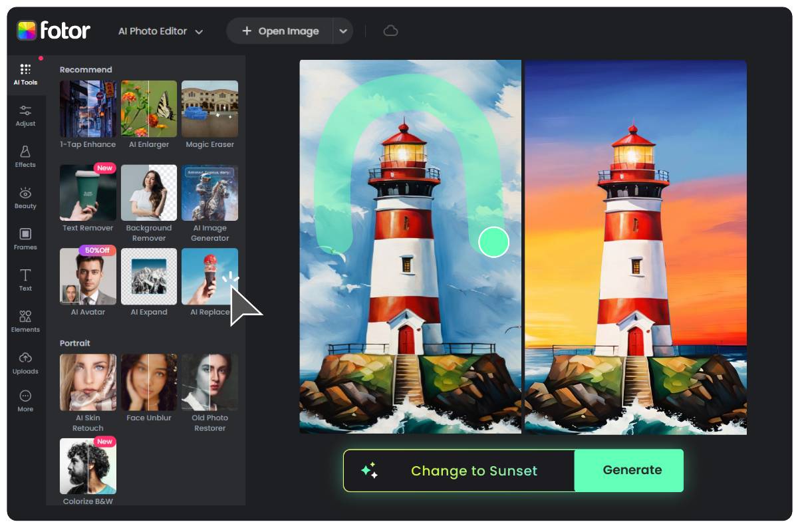Open the Beauty retouching panel
Viewport: 798px width, 532px height.
click(x=25, y=197)
